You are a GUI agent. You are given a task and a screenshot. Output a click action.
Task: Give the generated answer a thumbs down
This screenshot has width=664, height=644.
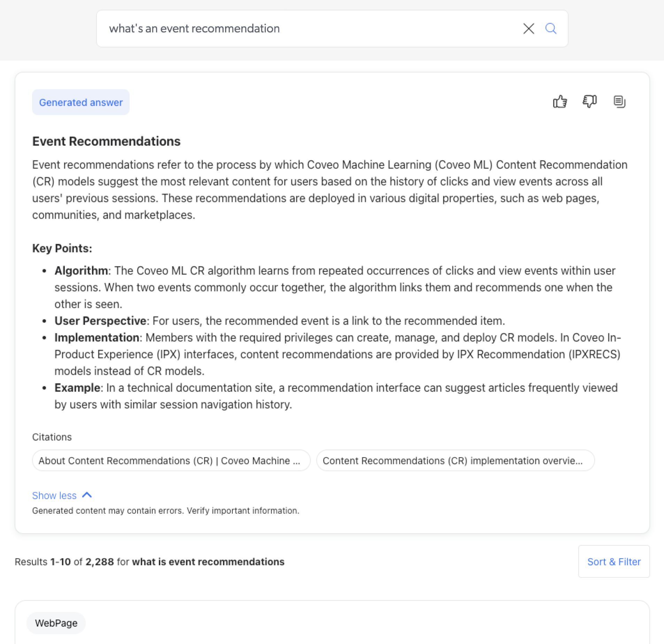tap(589, 101)
